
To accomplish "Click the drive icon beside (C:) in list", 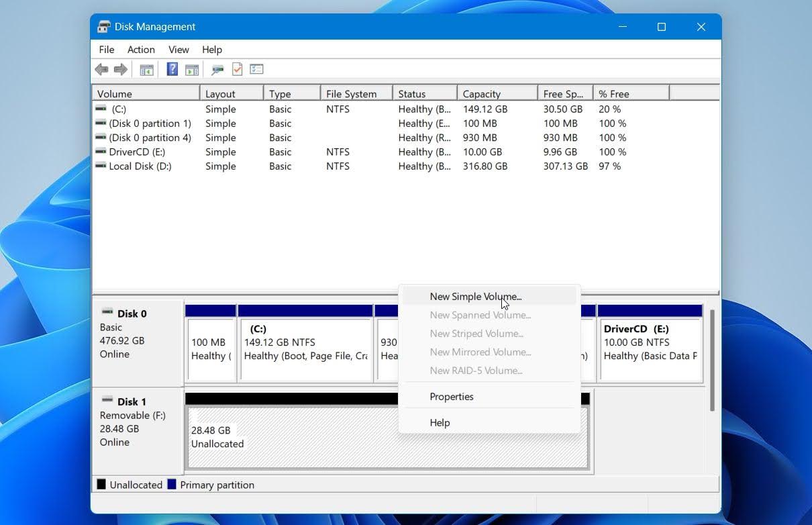I will click(101, 108).
